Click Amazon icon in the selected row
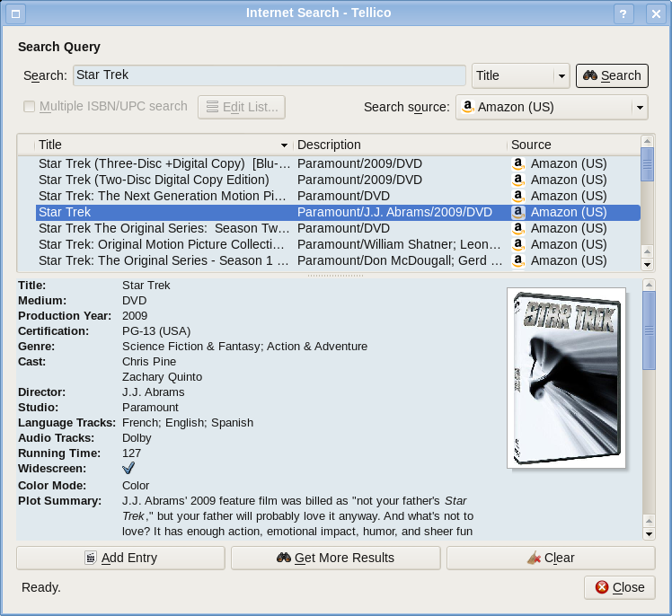This screenshot has height=616, width=672. click(518, 213)
